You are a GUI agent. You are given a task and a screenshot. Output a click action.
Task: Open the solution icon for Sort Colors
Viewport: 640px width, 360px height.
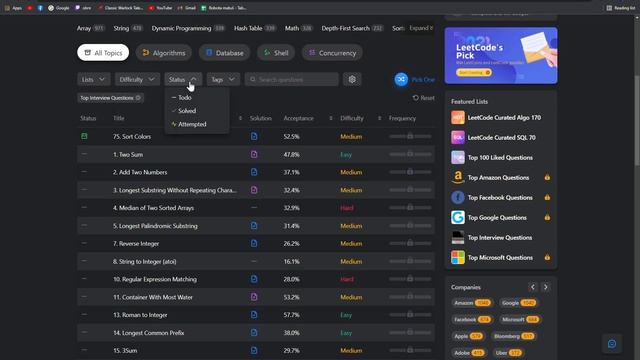coord(254,136)
